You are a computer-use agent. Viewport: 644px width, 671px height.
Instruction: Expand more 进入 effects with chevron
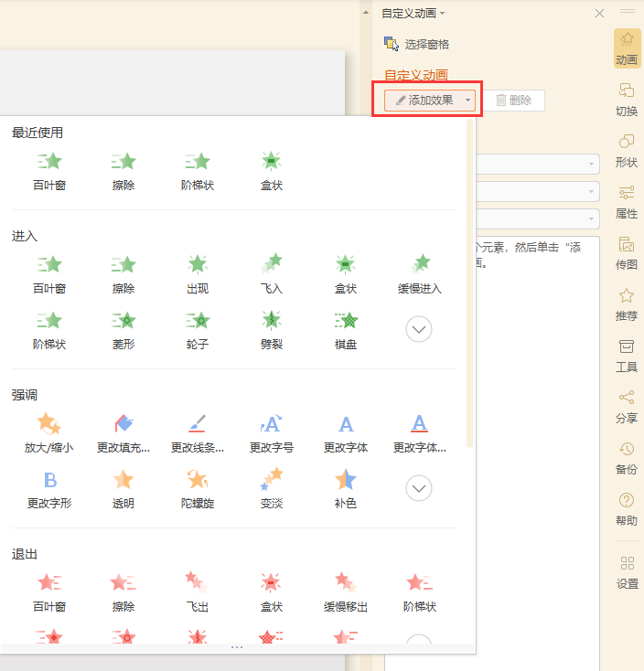[419, 329]
